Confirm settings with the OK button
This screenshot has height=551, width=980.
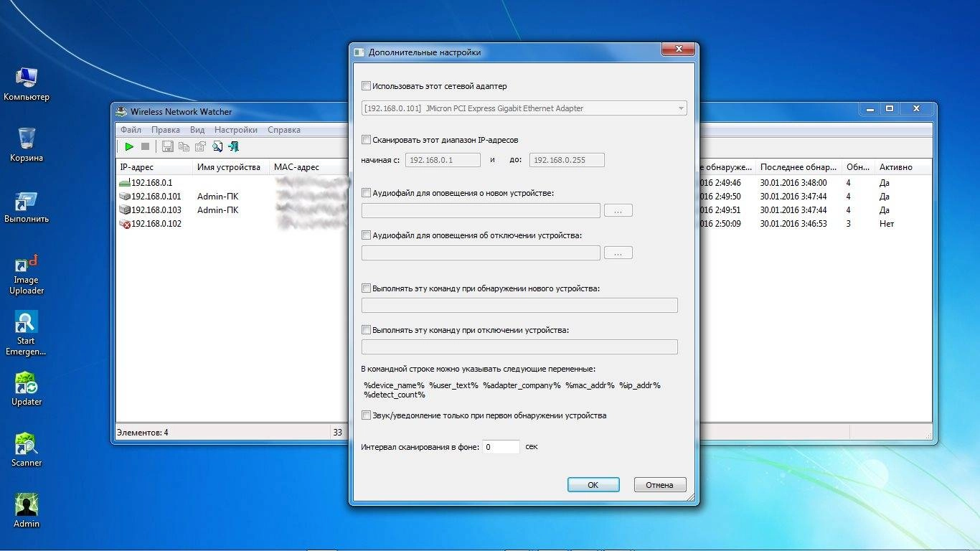(593, 485)
